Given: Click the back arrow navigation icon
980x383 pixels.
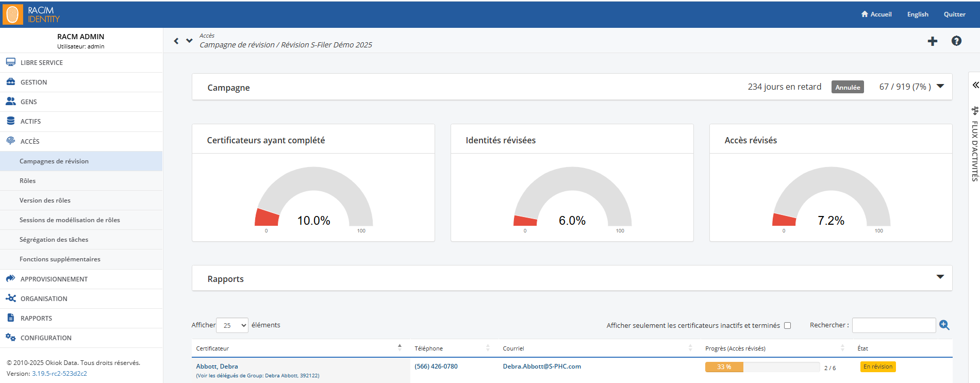Looking at the screenshot, I should pos(176,41).
